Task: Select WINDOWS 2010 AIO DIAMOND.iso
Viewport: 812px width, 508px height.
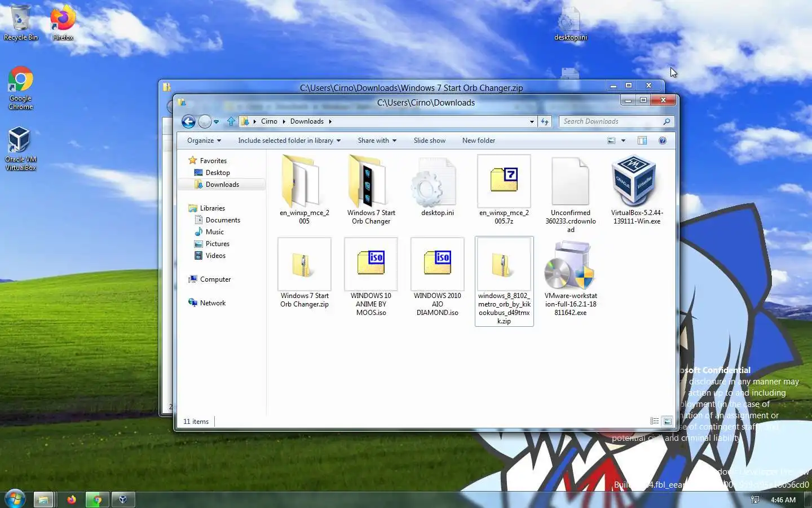Action: point(438,277)
